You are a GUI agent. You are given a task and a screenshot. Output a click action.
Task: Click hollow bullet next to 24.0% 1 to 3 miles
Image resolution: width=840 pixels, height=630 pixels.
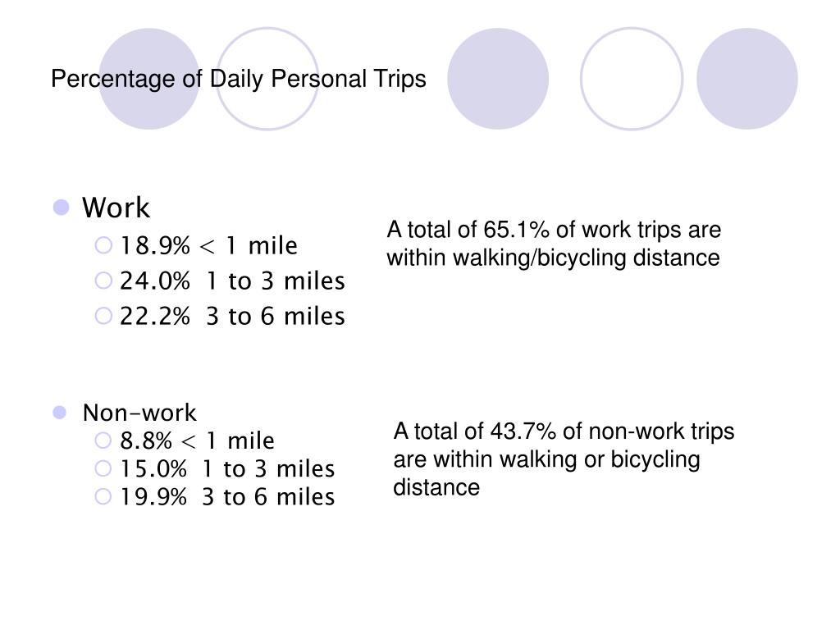point(103,281)
